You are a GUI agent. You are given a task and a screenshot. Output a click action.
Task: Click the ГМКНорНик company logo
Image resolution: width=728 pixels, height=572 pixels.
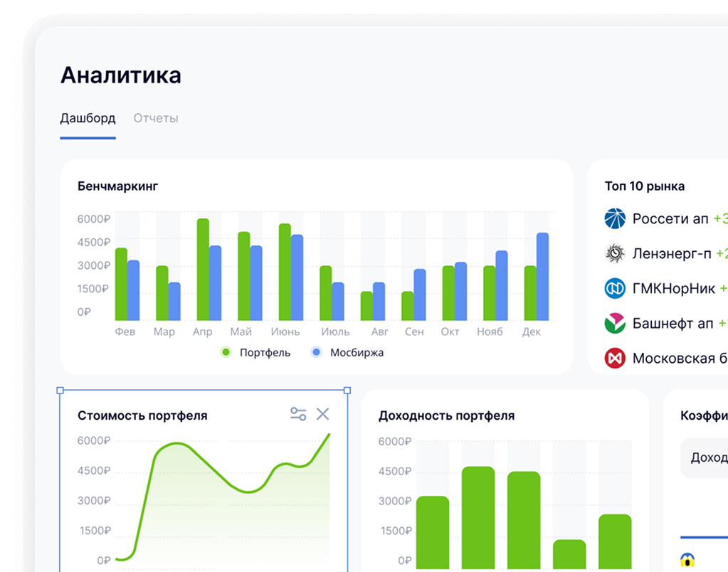click(x=614, y=288)
